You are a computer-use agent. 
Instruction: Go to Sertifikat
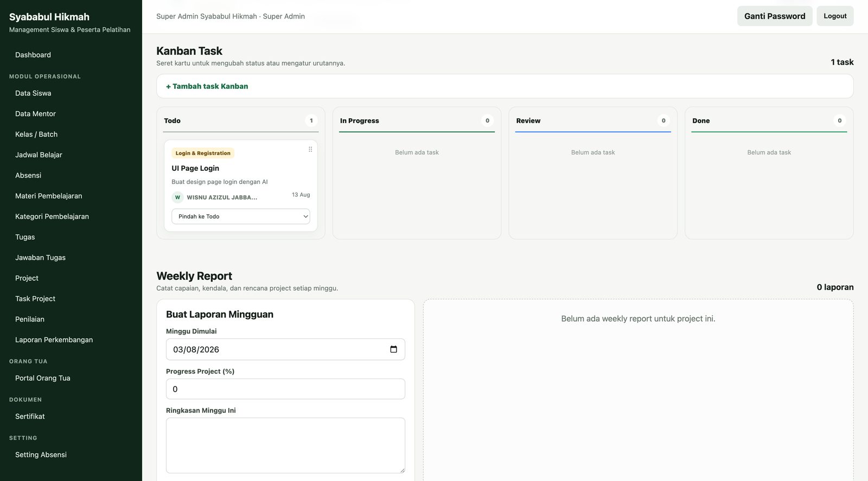tap(30, 416)
